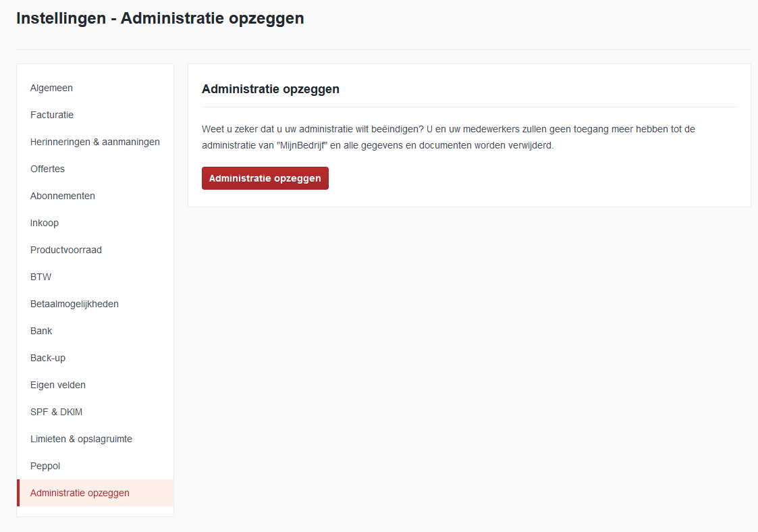Select Peppol in settings menu
Viewport: 758px width, 532px height.
coord(45,466)
